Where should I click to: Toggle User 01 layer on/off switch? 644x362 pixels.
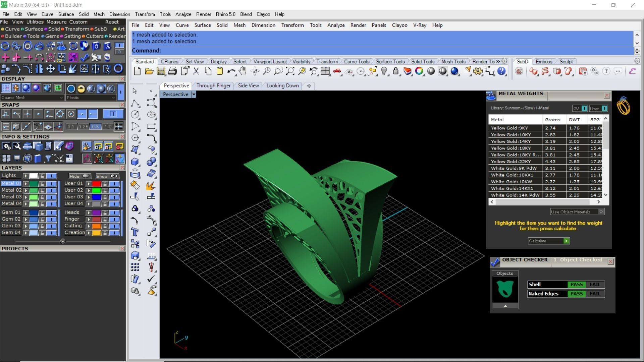pos(114,184)
